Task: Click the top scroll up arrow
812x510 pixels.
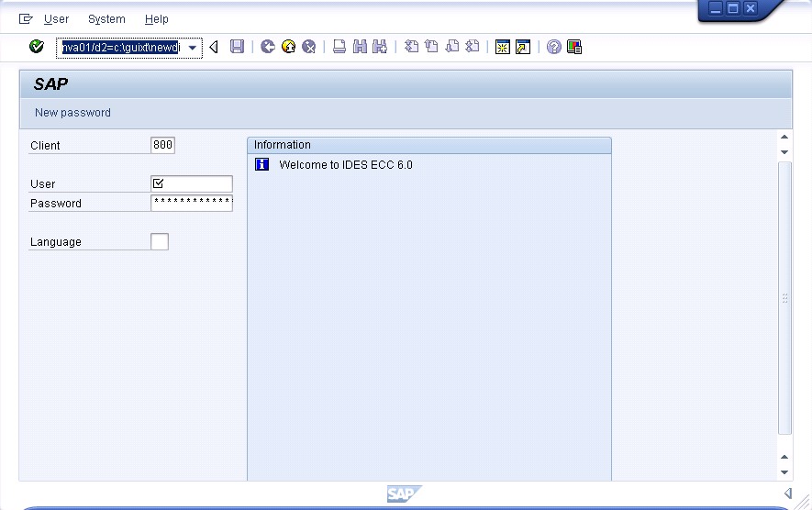Action: pyautogui.click(x=784, y=137)
